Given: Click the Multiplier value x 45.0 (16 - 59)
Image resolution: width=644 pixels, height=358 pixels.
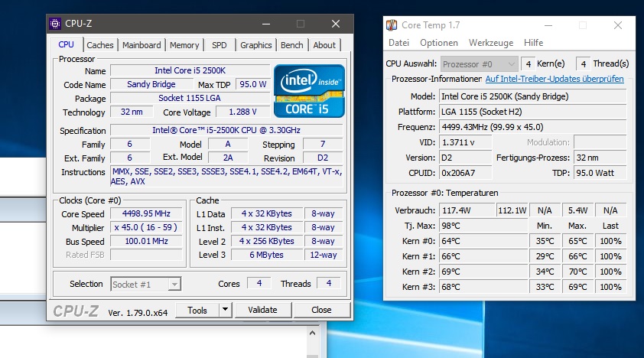Looking at the screenshot, I should [146, 227].
